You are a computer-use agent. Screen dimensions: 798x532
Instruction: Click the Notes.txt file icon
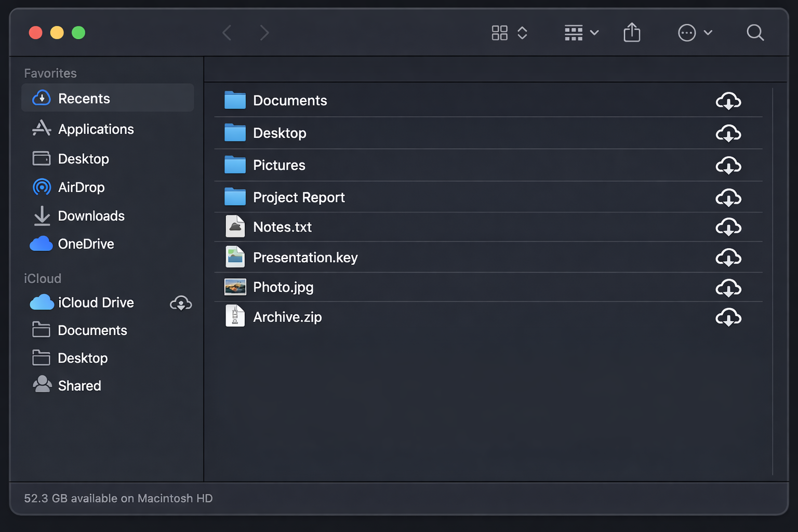[235, 226]
